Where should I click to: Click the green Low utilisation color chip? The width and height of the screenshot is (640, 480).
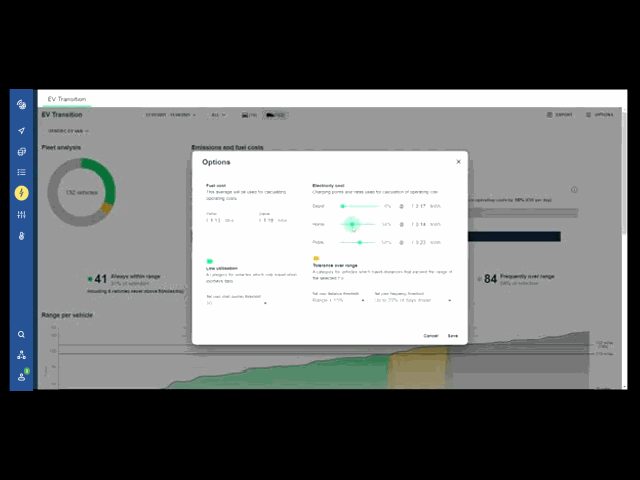click(210, 261)
